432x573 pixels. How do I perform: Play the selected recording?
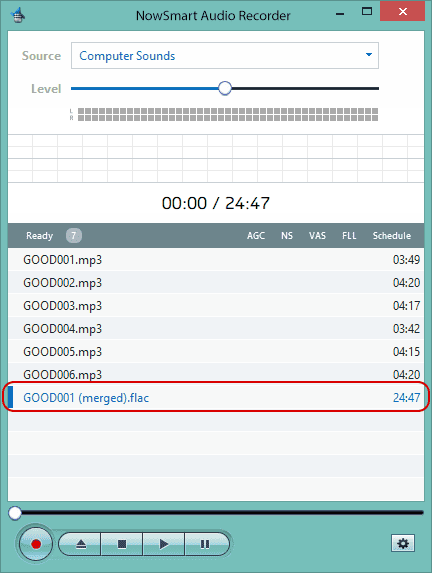coord(164,544)
